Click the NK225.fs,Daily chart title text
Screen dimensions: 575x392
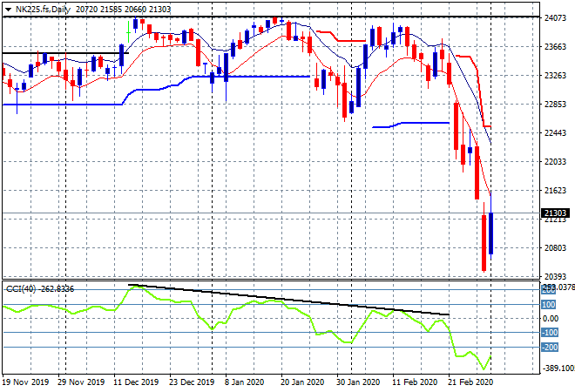[x=43, y=10]
